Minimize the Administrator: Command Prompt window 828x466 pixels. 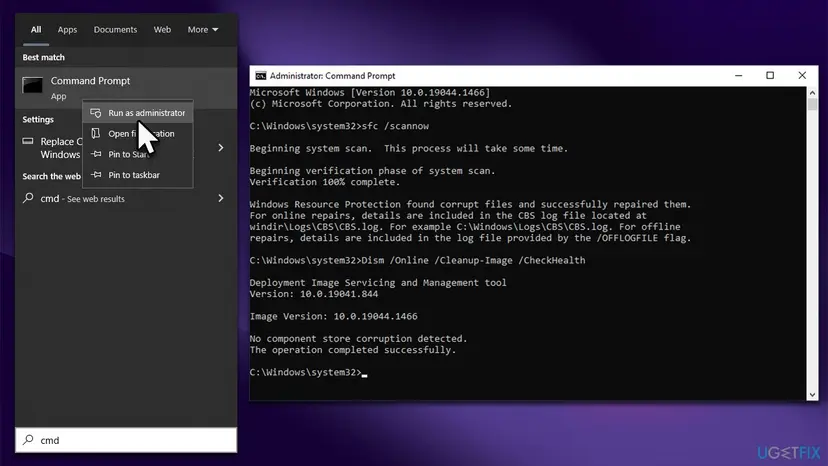tap(738, 76)
